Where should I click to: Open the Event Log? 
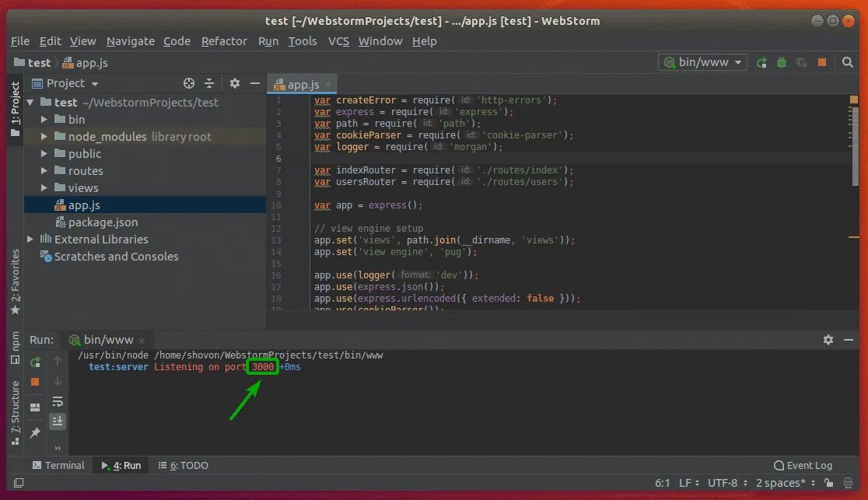pos(803,466)
